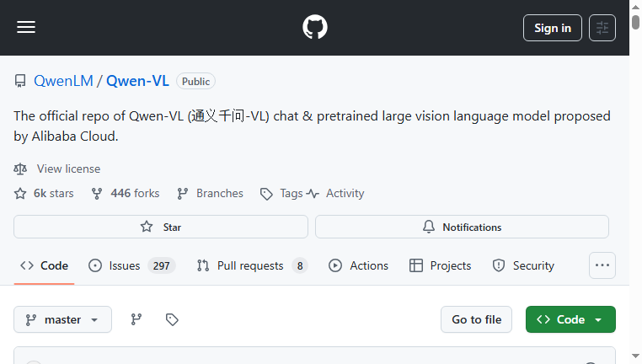The width and height of the screenshot is (642, 364).
Task: Click the Actions play icon
Action: (335, 265)
